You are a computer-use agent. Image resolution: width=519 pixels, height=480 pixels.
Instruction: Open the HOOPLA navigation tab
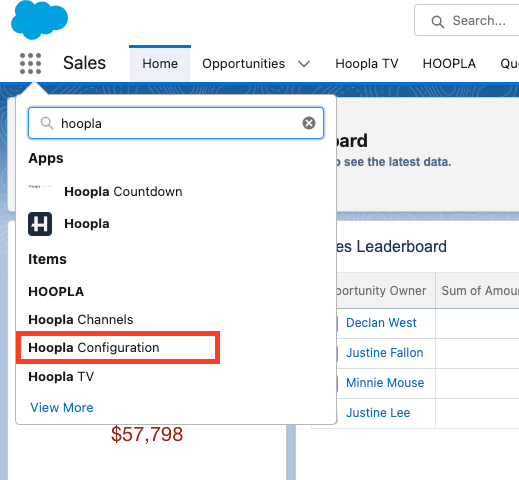point(449,63)
